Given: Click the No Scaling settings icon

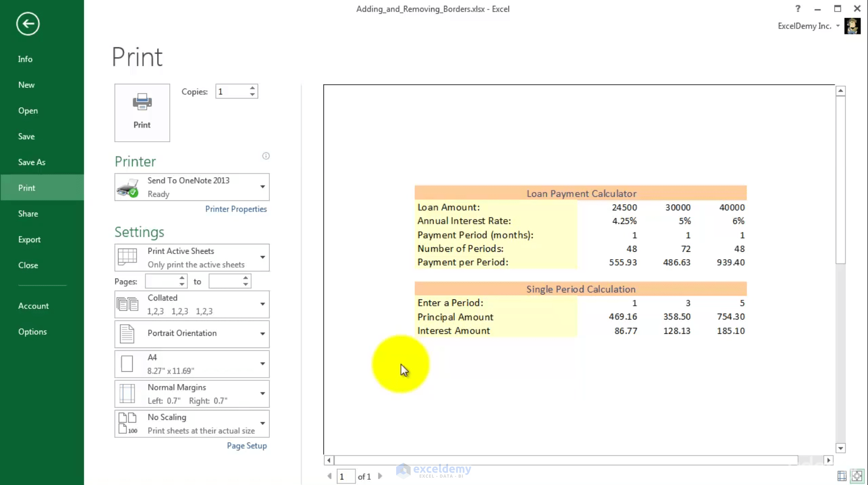Looking at the screenshot, I should point(127,423).
